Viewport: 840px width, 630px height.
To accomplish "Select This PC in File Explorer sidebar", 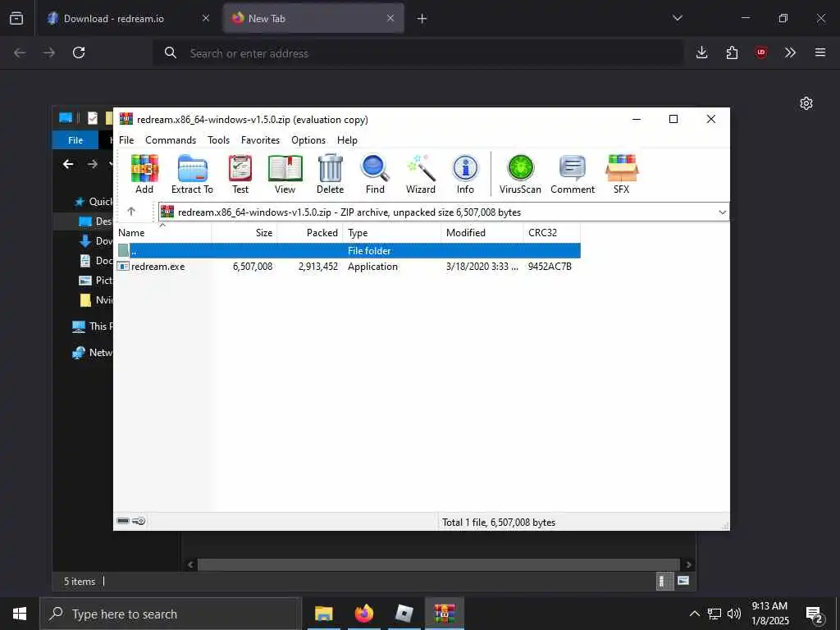I will point(93,326).
